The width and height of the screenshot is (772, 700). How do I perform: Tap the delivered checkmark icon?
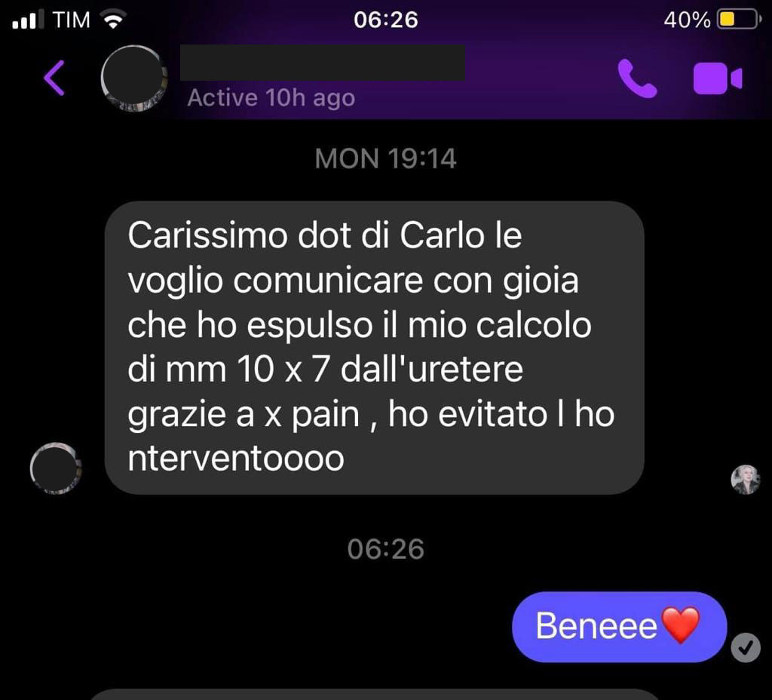(x=746, y=647)
